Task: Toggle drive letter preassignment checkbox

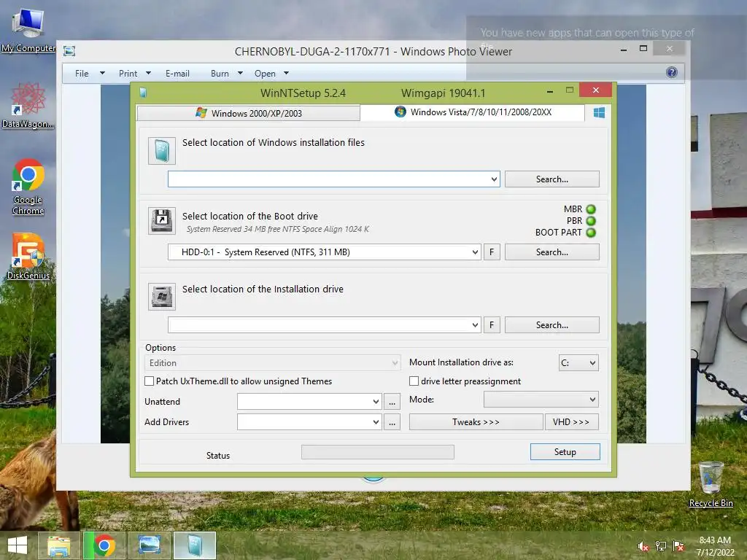Action: (x=414, y=381)
